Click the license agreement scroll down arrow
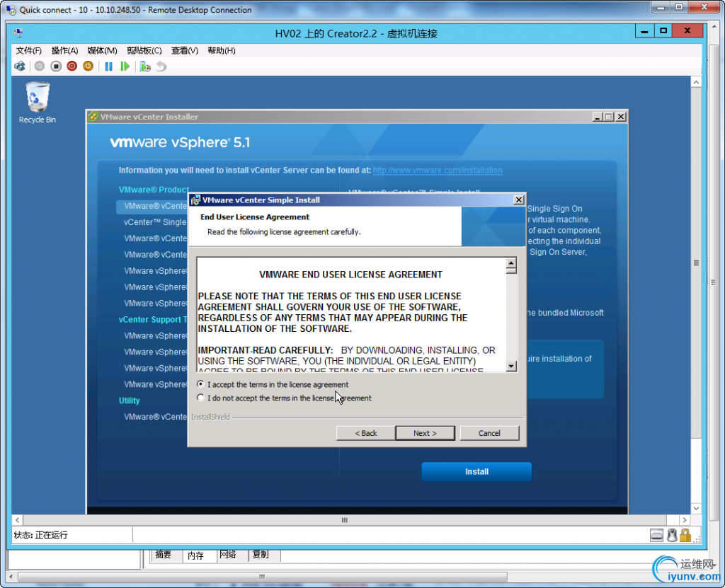725x588 pixels. pyautogui.click(x=511, y=366)
